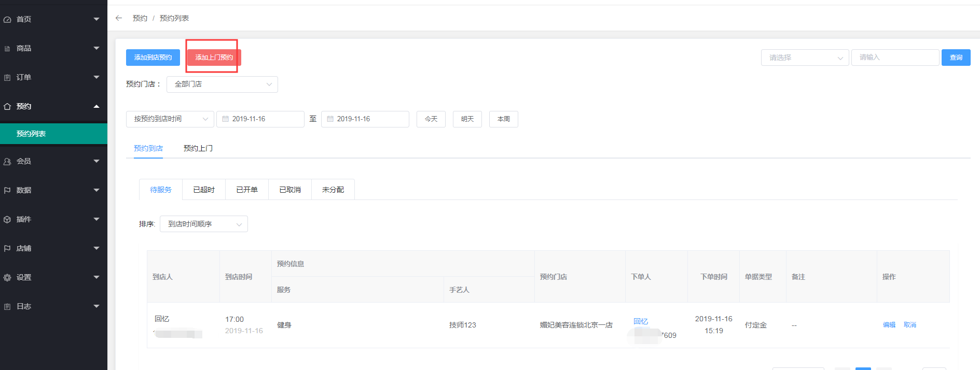The height and width of the screenshot is (370, 980).
Task: Expand the 店铺 menu arrow
Action: (96, 248)
